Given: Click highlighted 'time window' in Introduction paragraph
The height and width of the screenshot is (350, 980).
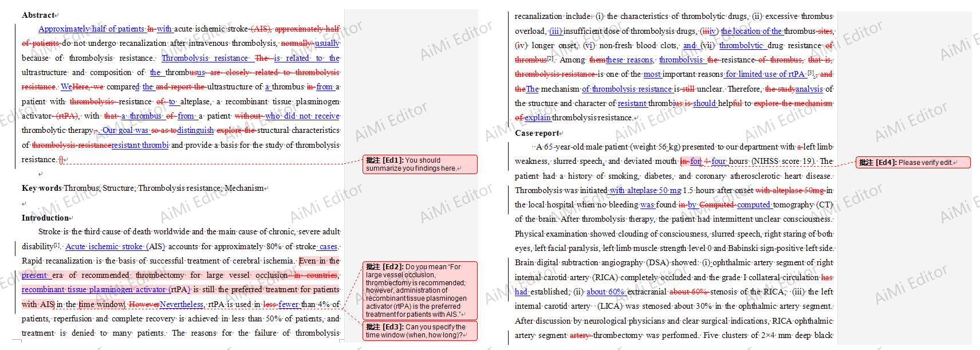Looking at the screenshot, I should (x=102, y=304).
